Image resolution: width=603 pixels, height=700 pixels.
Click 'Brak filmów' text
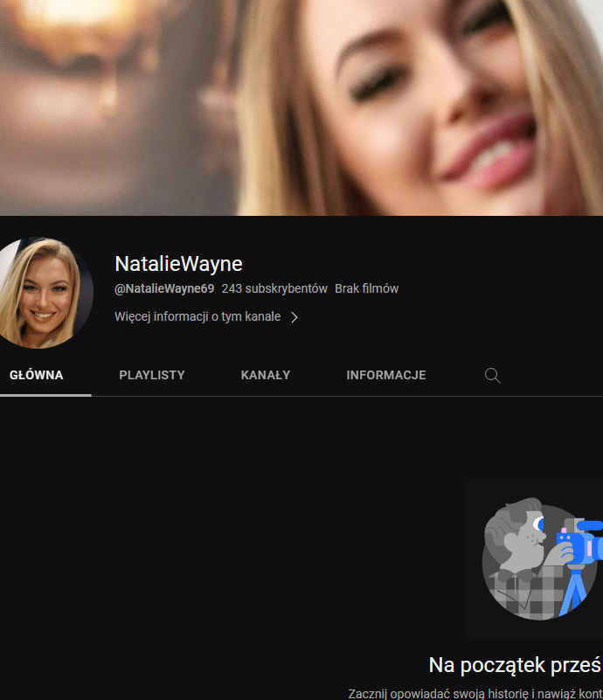[x=366, y=289]
